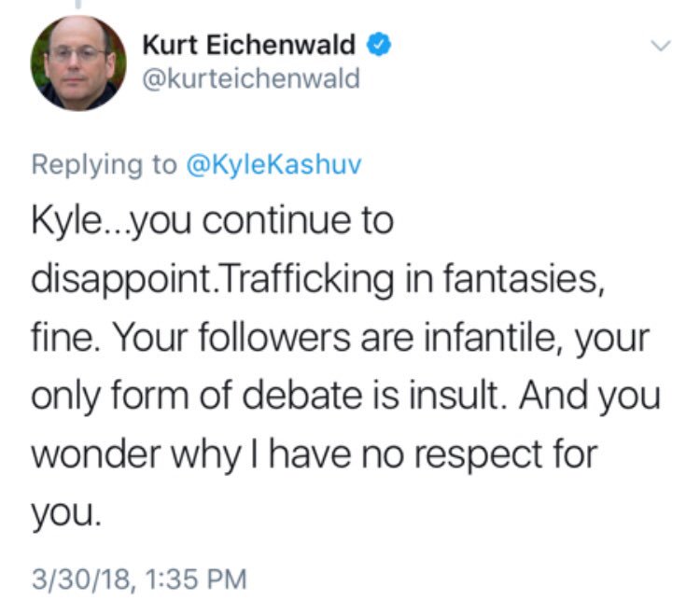
Task: Expand the tweet options chevron
Action: point(661,46)
